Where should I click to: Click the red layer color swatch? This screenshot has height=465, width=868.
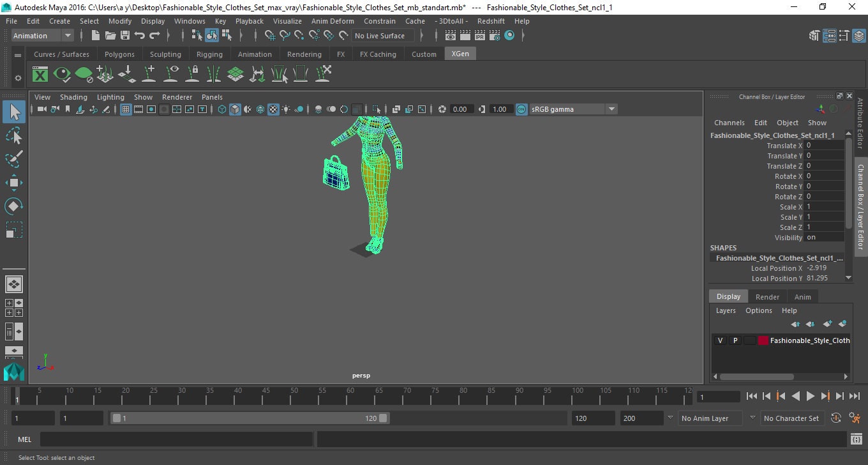763,340
